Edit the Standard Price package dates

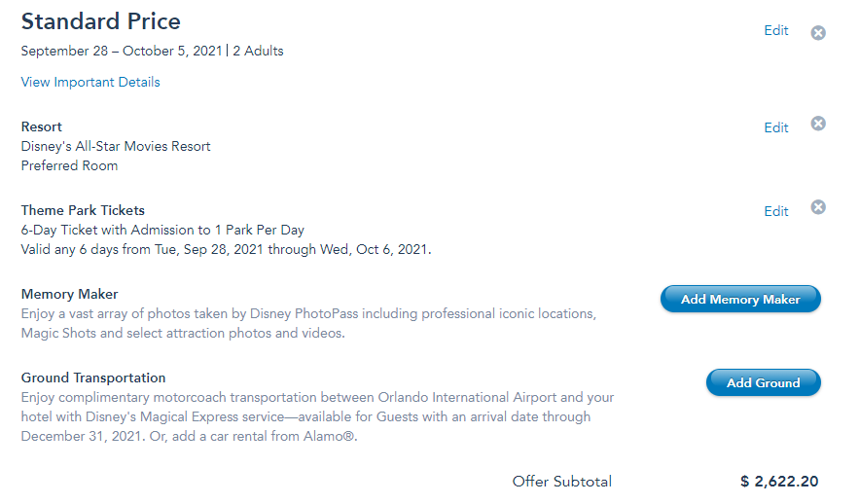point(775,30)
